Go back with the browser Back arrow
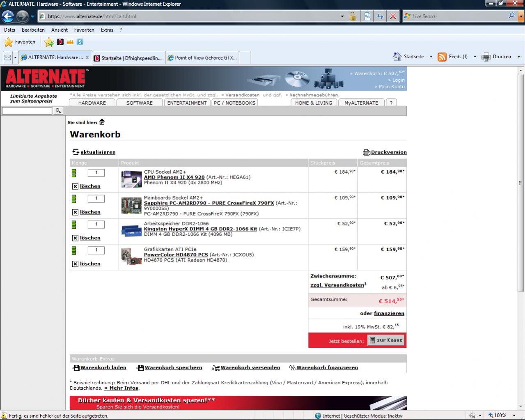Screen dimensions: 525x420 tap(8, 16)
